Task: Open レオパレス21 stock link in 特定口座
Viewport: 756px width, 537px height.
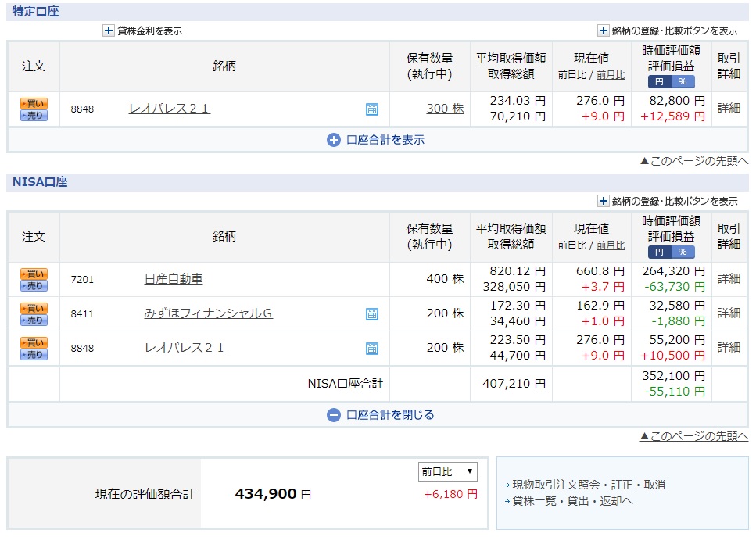Action: [170, 109]
